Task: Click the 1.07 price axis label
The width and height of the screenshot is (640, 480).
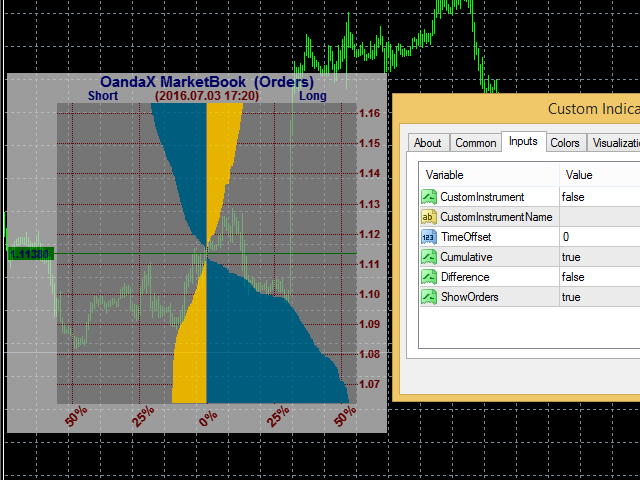Action: point(370,384)
